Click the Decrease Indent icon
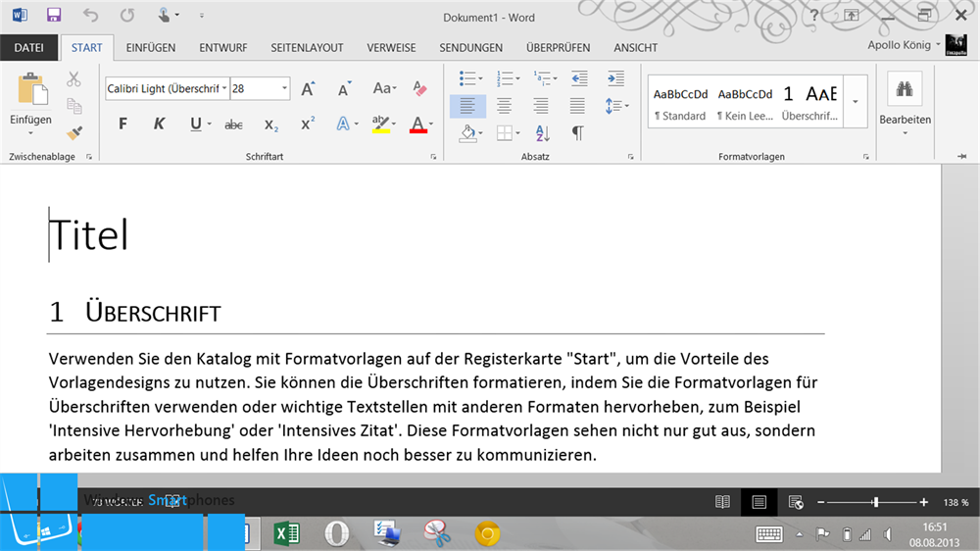Viewport: 980px width, 551px height. point(579,78)
